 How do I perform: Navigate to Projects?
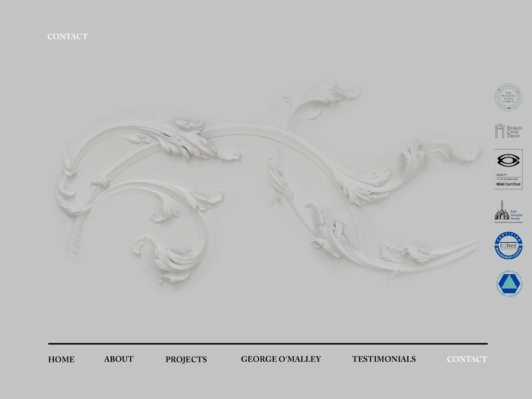pyautogui.click(x=186, y=359)
